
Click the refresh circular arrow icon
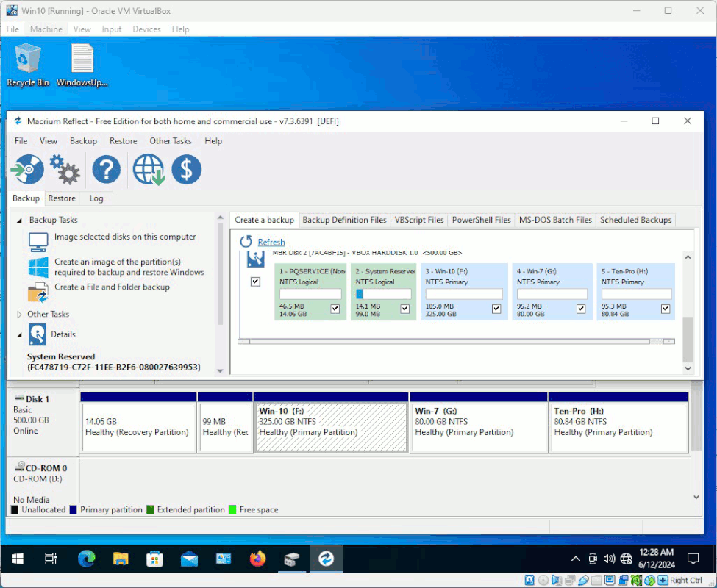[x=246, y=242]
